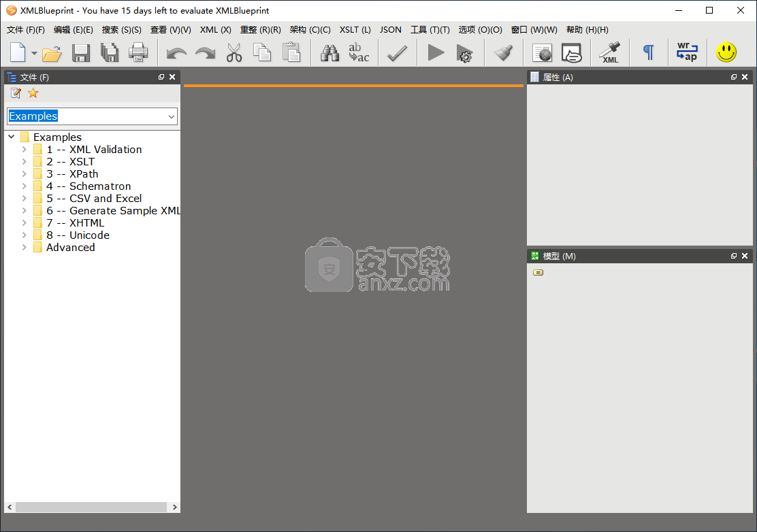
Task: Click the file tree scroll right arrow
Action: coord(175,508)
